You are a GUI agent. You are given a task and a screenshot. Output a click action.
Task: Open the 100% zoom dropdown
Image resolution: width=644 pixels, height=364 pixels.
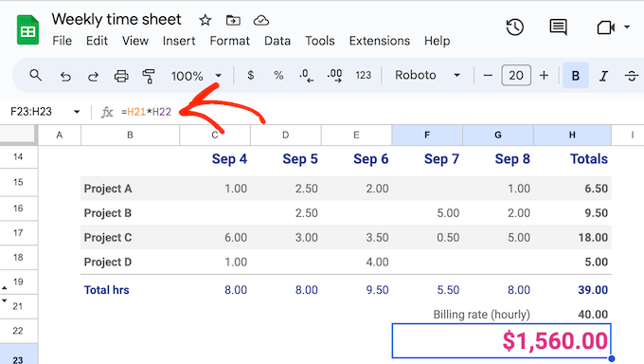(x=196, y=76)
